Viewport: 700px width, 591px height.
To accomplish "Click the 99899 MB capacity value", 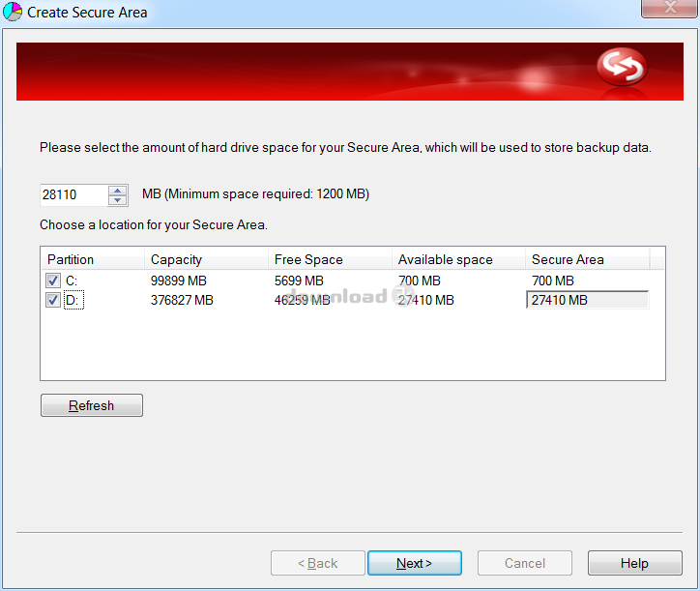I will pyautogui.click(x=179, y=281).
